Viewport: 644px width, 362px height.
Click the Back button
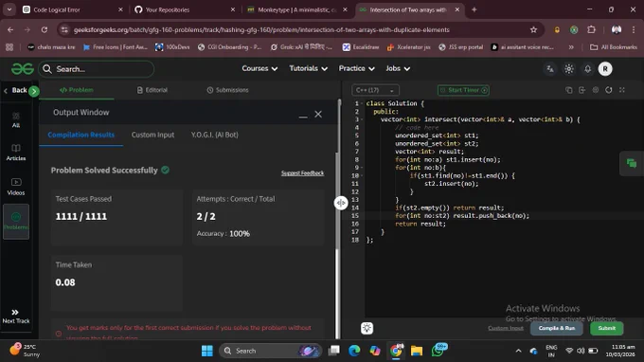pyautogui.click(x=15, y=90)
